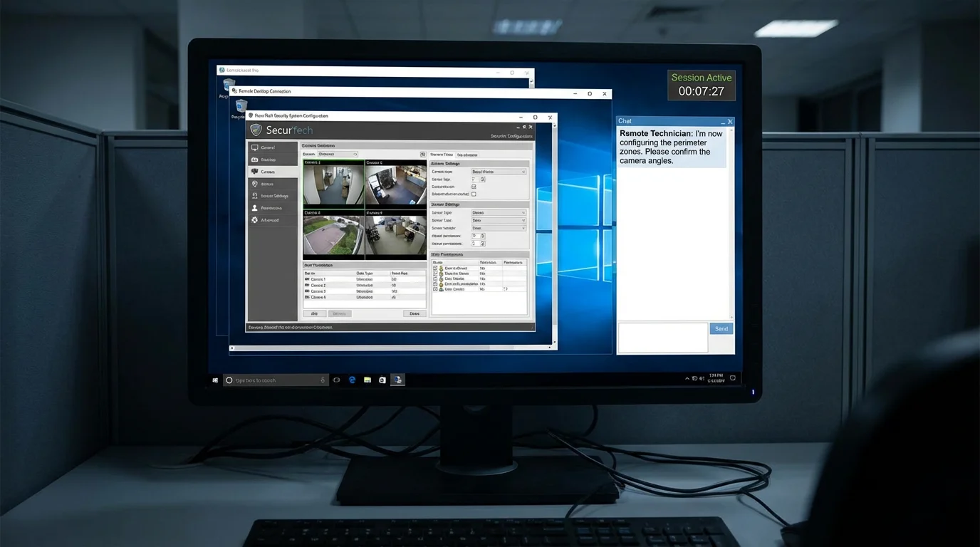980x547 pixels.
Task: Select the top-left camera feed thumbnail
Action: tap(333, 184)
